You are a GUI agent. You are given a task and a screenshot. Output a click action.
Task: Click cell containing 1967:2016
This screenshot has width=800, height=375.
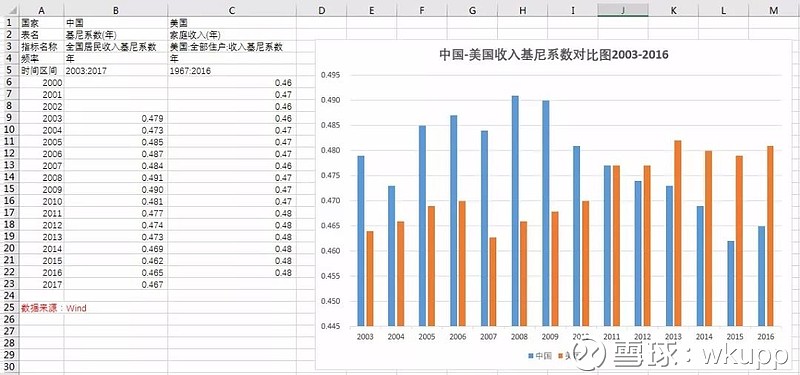pyautogui.click(x=232, y=70)
